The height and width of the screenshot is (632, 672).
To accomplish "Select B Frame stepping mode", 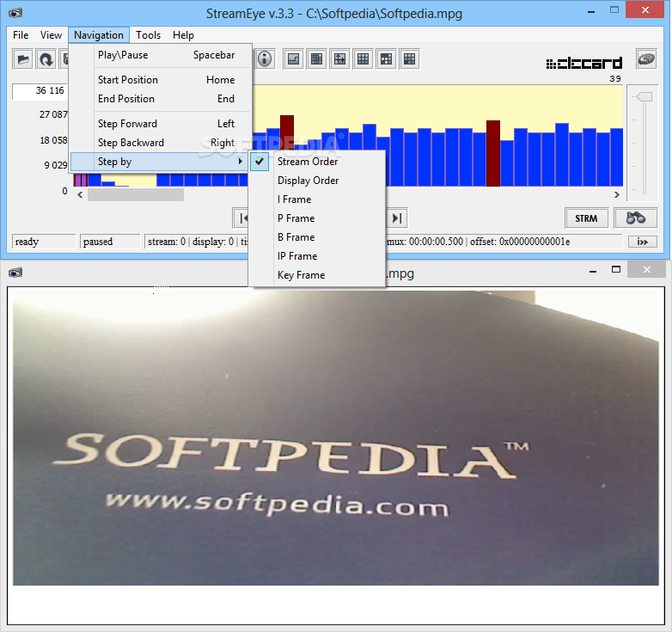I will pyautogui.click(x=316, y=237).
